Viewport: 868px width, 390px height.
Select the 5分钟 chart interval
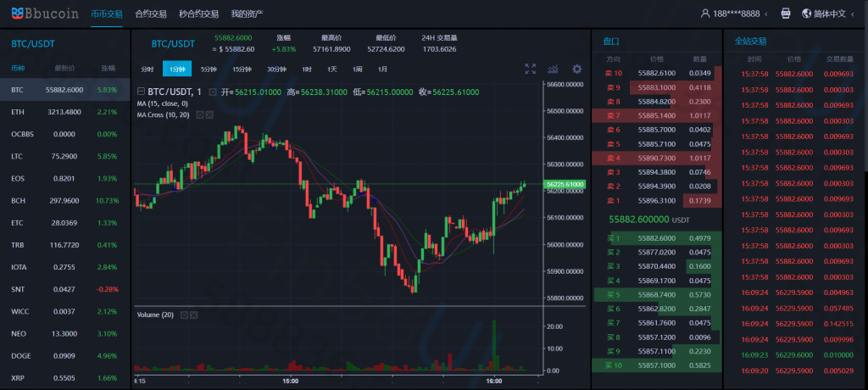pyautogui.click(x=208, y=69)
